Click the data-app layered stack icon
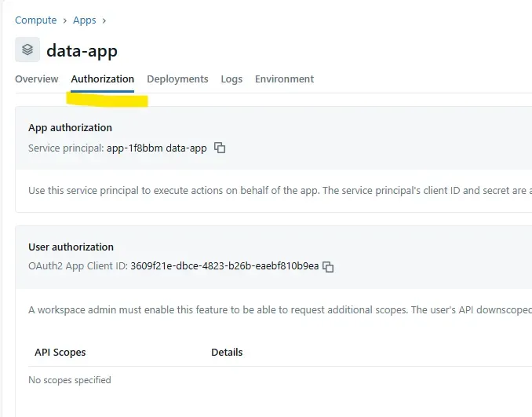The image size is (532, 417). tap(27, 50)
